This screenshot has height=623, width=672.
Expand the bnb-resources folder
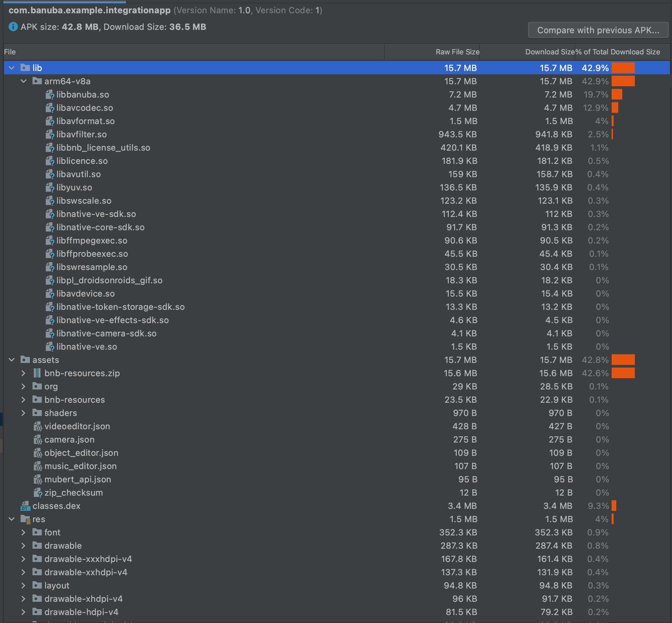tap(24, 399)
